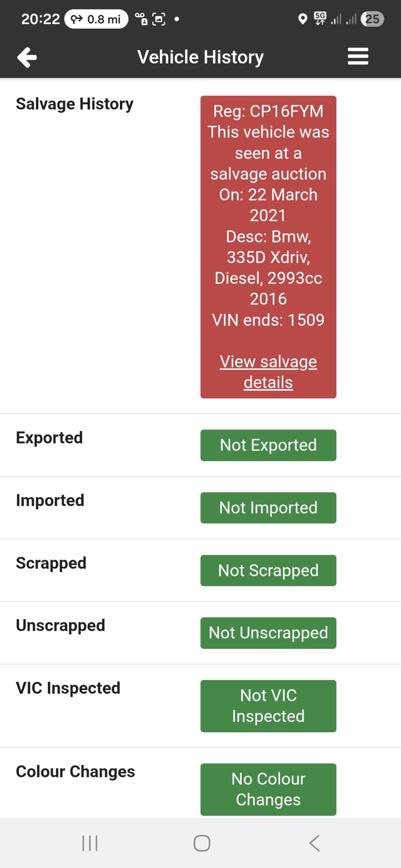Viewport: 401px width, 868px height.
Task: Tap the Not Scrapped status badge
Action: 268,570
